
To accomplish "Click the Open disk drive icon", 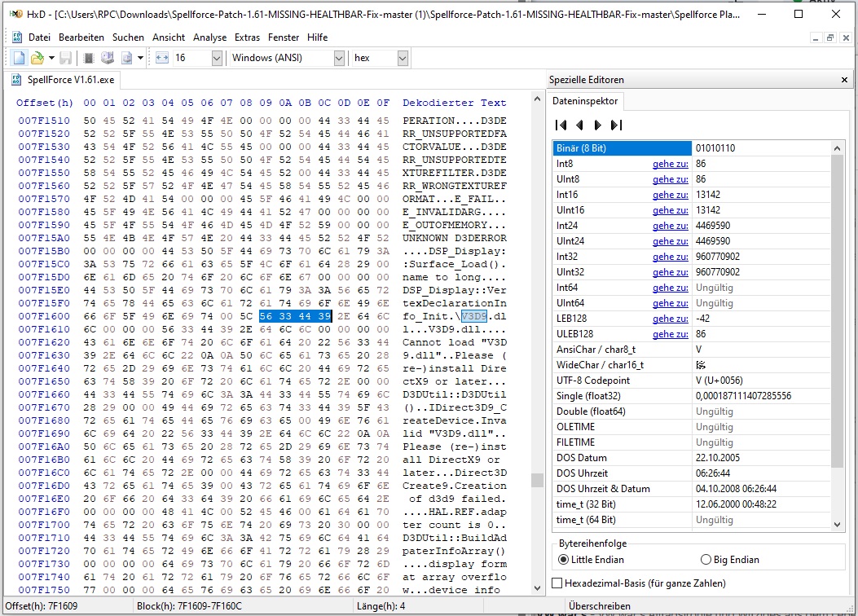I will [x=107, y=58].
